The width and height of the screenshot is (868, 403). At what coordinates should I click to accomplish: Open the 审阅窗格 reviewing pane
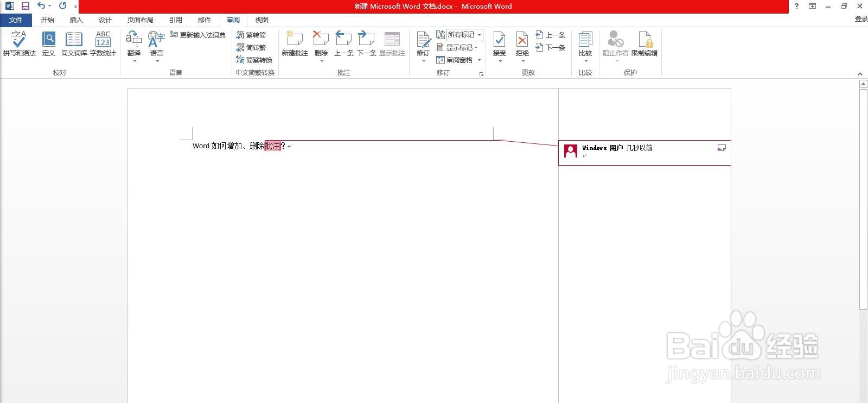click(455, 60)
